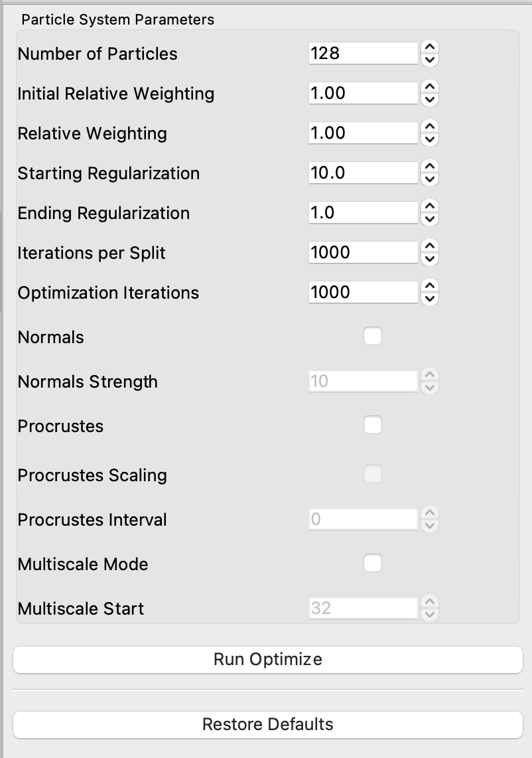Click inside the Initial Relative Weighting field
The height and width of the screenshot is (758, 532).
[362, 93]
